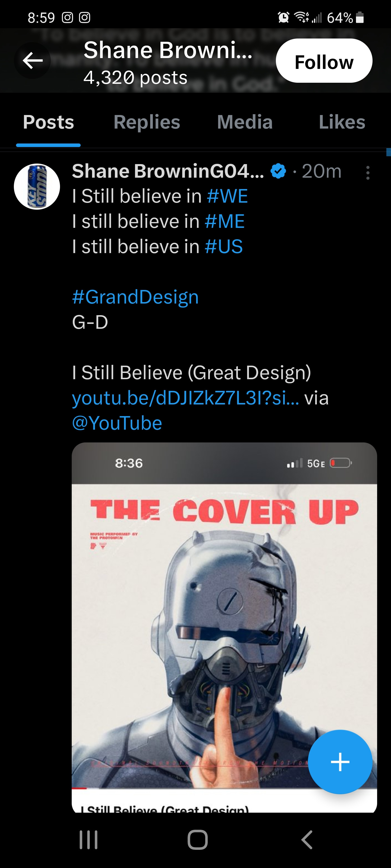The image size is (391, 868).
Task: Open the #WE hashtag
Action: pos(227,196)
